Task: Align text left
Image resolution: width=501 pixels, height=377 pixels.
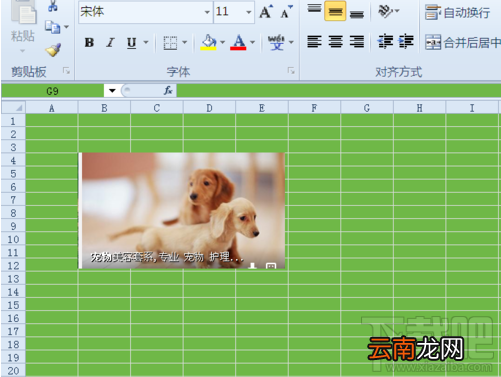Action: 314,42
